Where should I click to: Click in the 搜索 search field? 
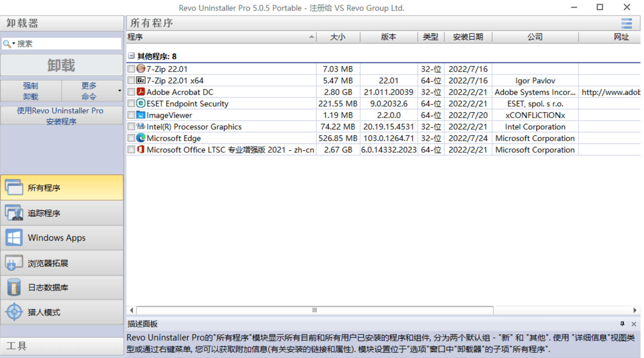67,44
